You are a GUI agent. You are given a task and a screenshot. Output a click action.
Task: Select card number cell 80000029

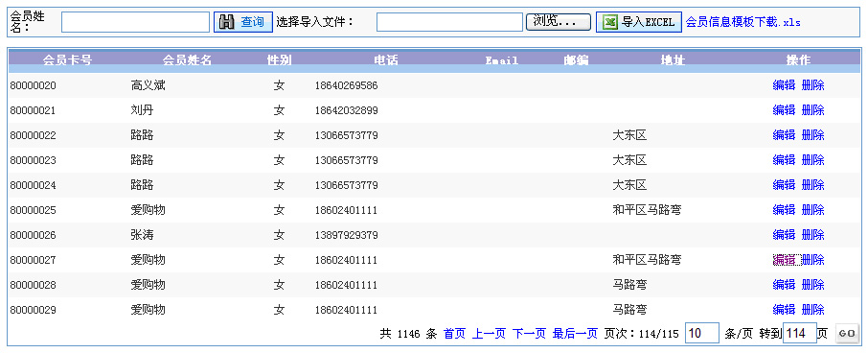(x=33, y=310)
